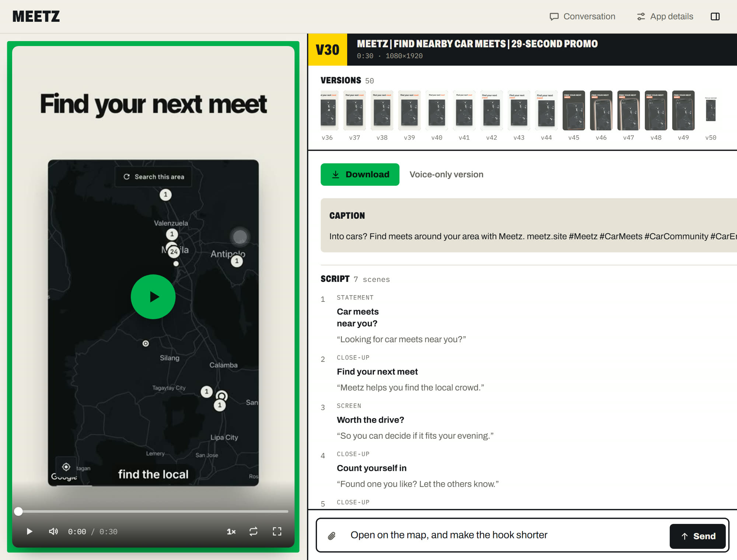Click the caption text
Screen dimensions: 737x560
point(532,236)
